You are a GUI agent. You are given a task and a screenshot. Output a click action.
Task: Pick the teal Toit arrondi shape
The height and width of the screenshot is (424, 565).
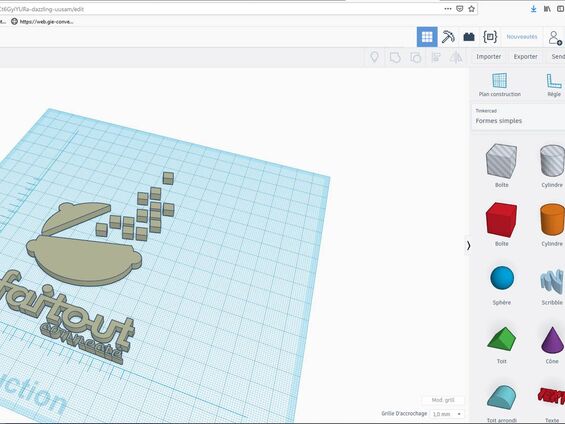point(502,397)
